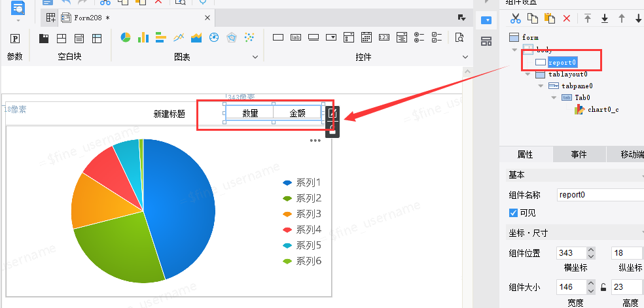Select chart0_c in component tree

(603, 109)
